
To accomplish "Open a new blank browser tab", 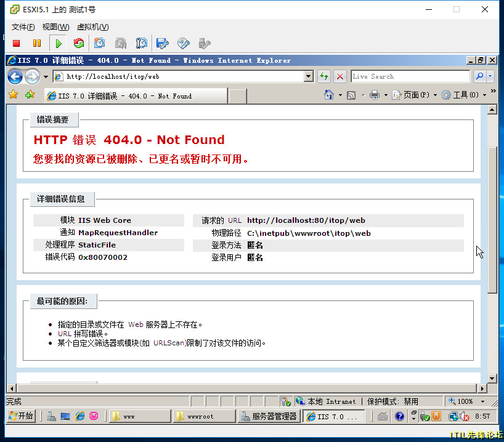I will (238, 96).
